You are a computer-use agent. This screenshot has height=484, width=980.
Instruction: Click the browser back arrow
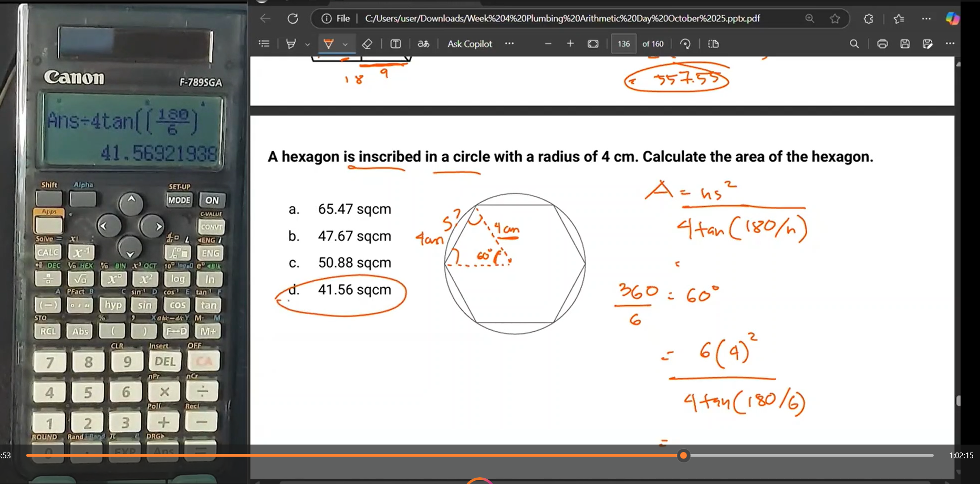pos(265,19)
